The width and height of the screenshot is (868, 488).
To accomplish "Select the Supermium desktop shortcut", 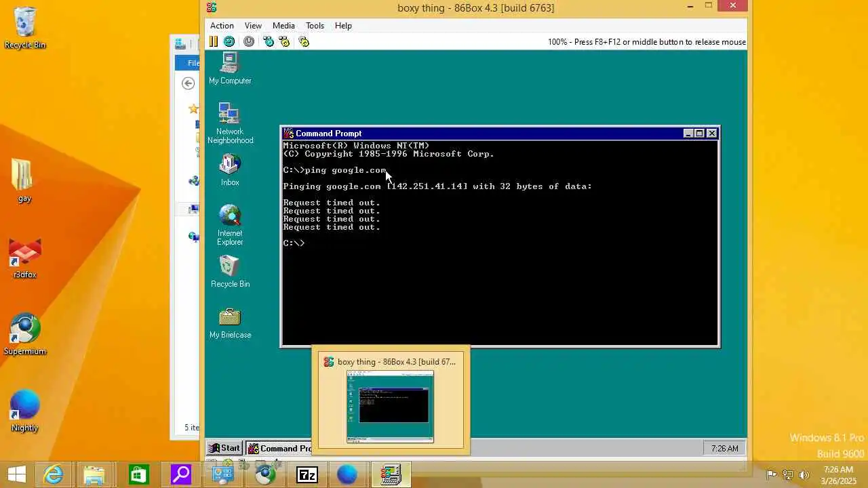I will coord(24,334).
